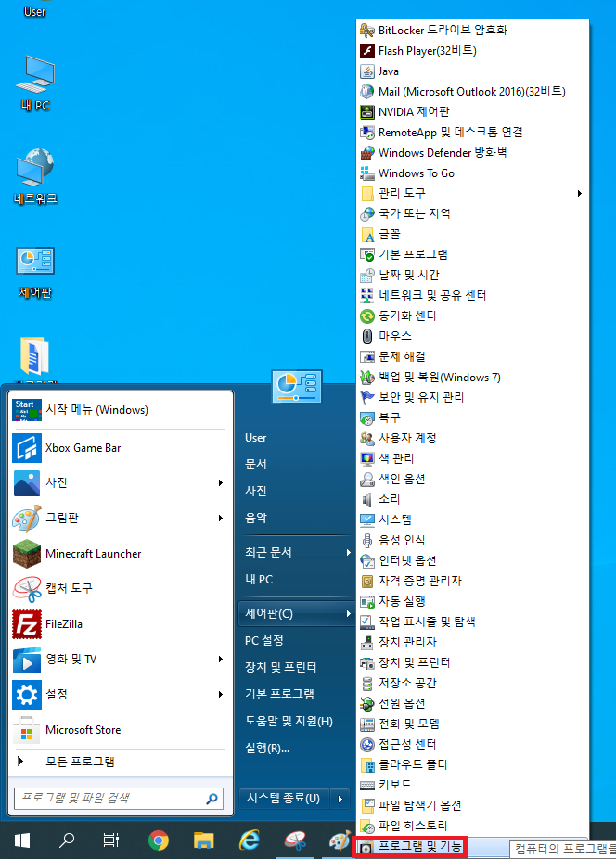The image size is (616, 859).
Task: Click the 키보드 icon
Action: (367, 785)
